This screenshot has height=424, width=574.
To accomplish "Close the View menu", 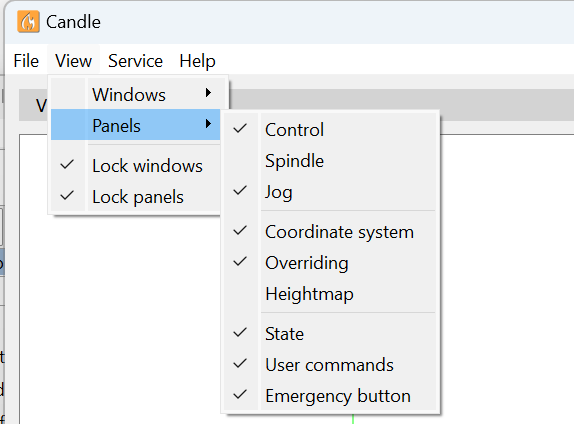I will 74,61.
